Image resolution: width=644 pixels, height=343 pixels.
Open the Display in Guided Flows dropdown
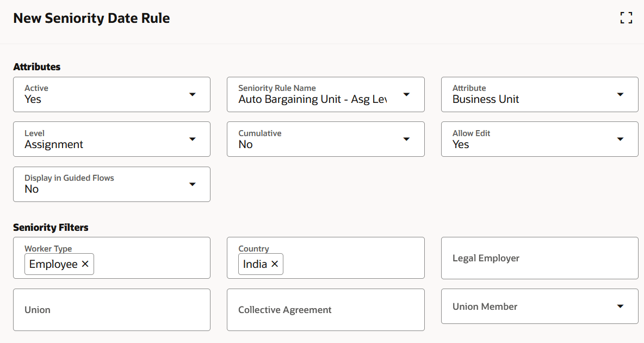coord(193,184)
